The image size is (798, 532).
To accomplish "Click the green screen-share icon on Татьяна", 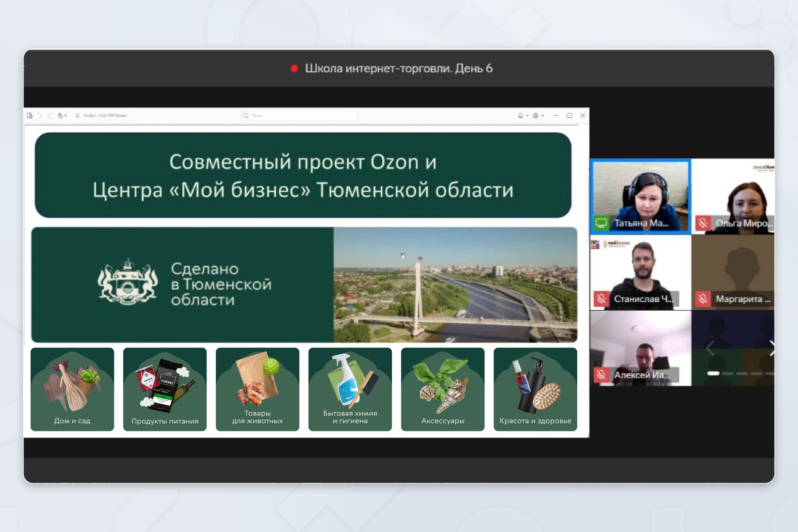I will (x=601, y=223).
